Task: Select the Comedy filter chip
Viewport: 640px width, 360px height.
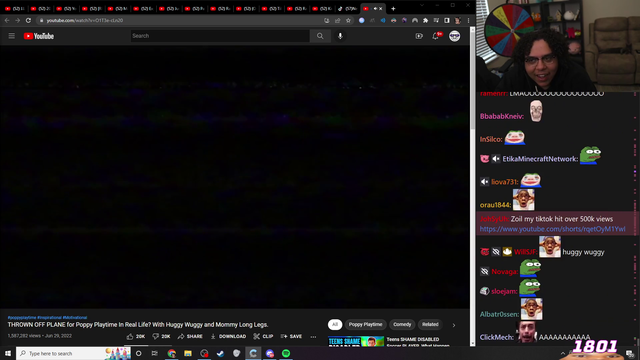Action: (x=402, y=324)
